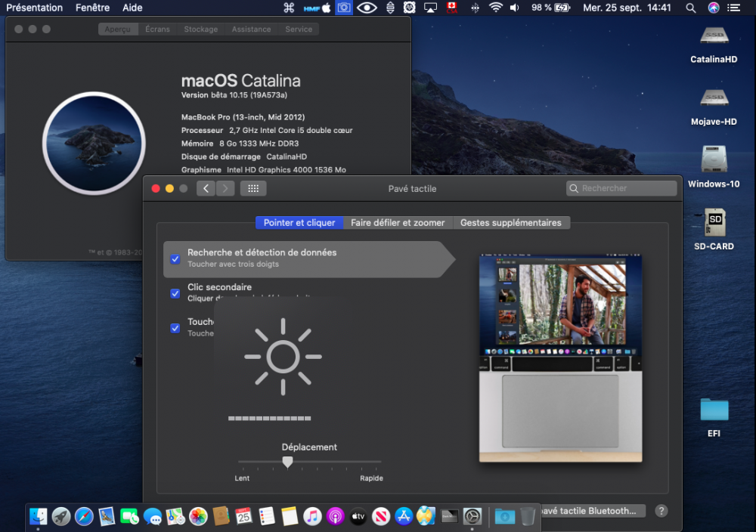The height and width of the screenshot is (532, 756).
Task: Open the Assistance tab in About window
Action: click(x=251, y=29)
